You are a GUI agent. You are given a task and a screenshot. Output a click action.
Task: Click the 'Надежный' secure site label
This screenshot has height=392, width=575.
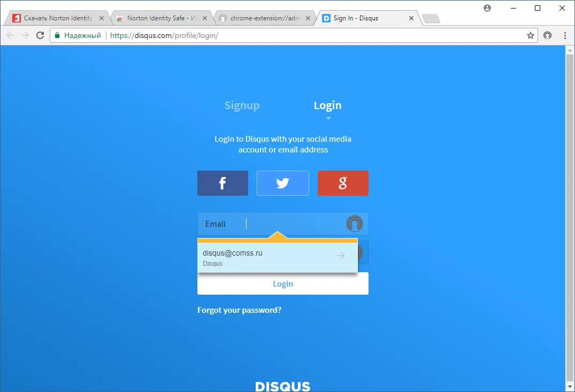82,35
